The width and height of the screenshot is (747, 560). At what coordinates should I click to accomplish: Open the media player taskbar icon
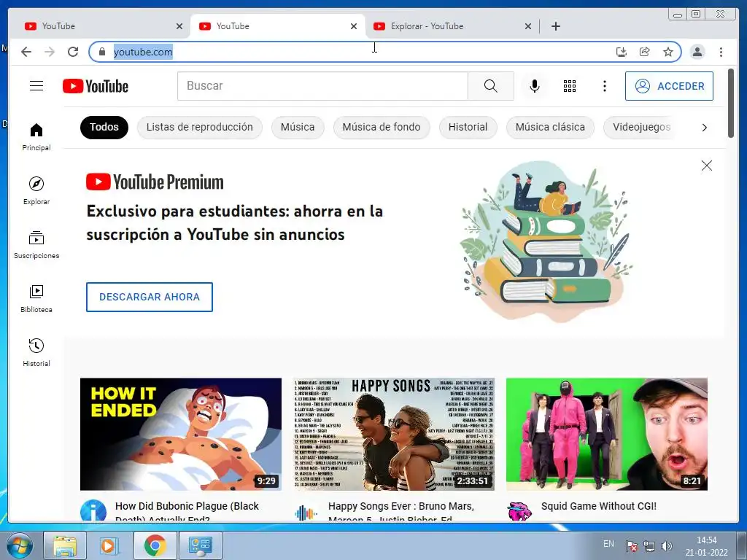(x=109, y=545)
